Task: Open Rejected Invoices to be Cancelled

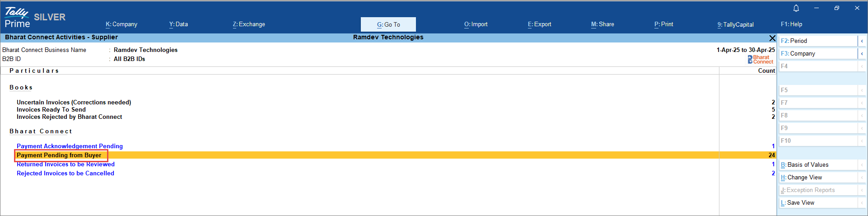Action: tap(65, 173)
